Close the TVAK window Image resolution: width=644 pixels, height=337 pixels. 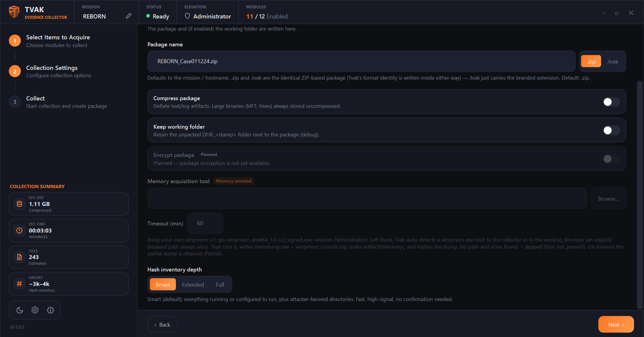pos(631,13)
